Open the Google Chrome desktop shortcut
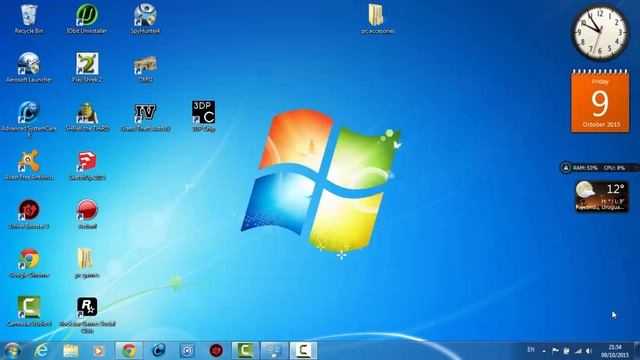The height and width of the screenshot is (360, 640). [29, 263]
